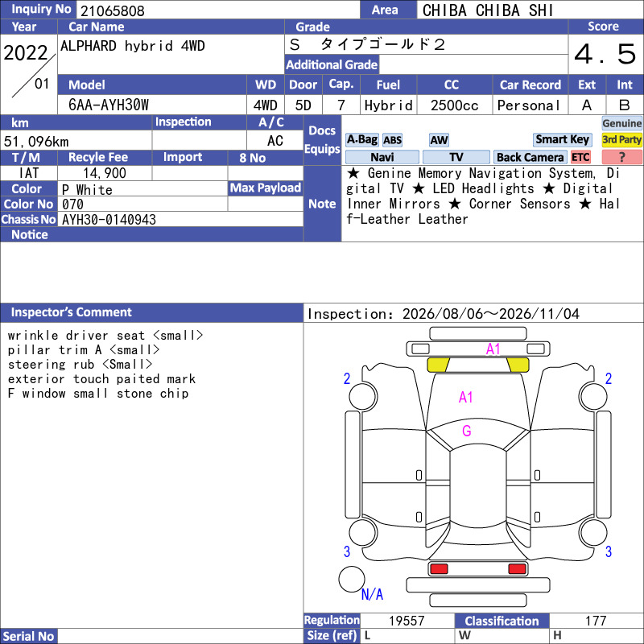The width and height of the screenshot is (644, 644).
Task: Click the color number 070
Action: click(72, 204)
